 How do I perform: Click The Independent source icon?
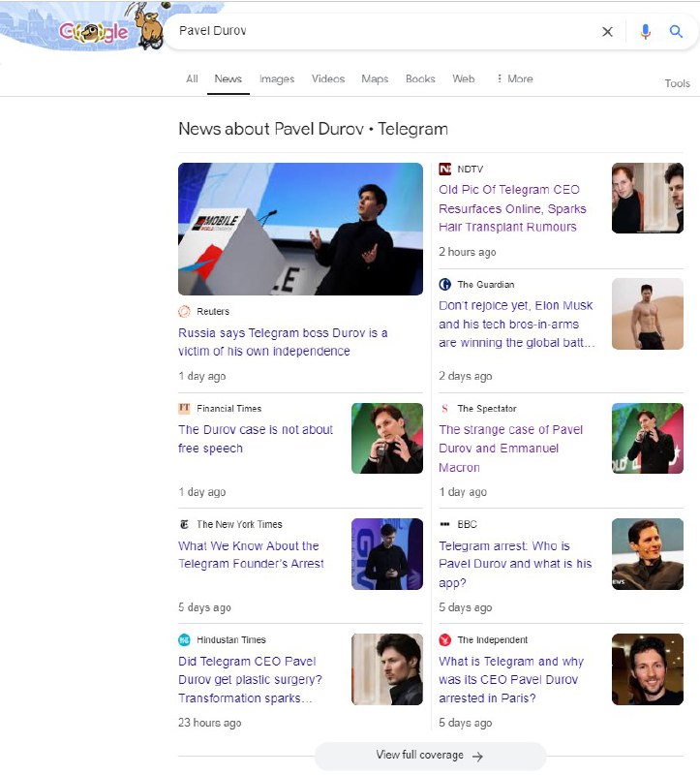(x=444, y=639)
